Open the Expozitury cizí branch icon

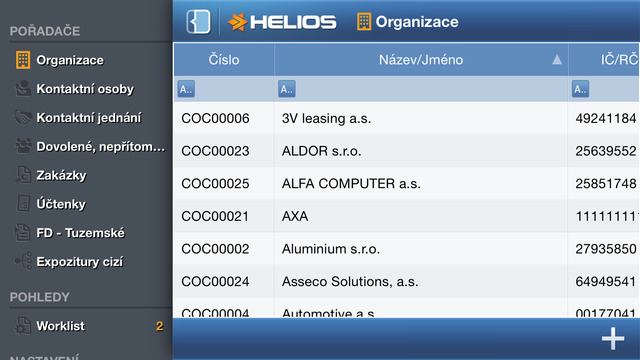(x=23, y=261)
